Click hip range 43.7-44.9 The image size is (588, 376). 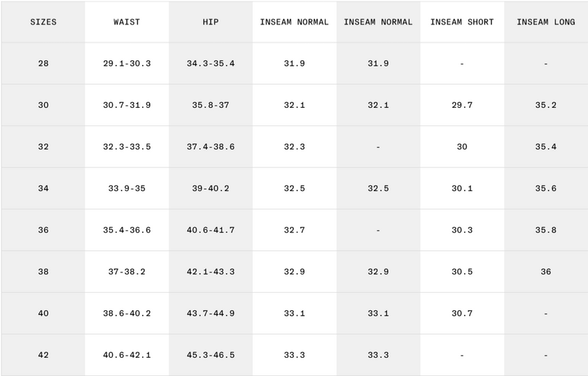point(211,314)
